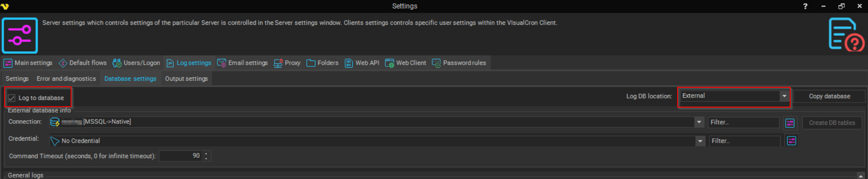The width and height of the screenshot is (868, 179).
Task: Open the Folders tab
Action: pyautogui.click(x=323, y=63)
